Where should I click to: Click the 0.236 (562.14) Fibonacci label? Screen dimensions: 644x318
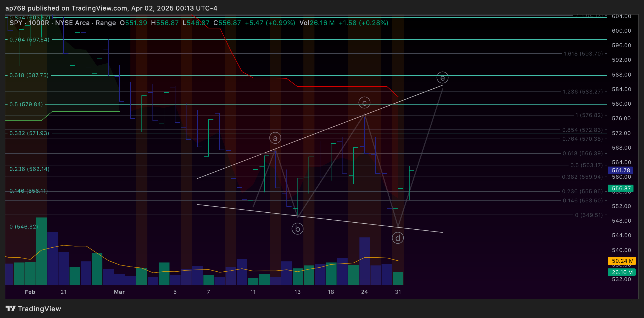[29, 169]
